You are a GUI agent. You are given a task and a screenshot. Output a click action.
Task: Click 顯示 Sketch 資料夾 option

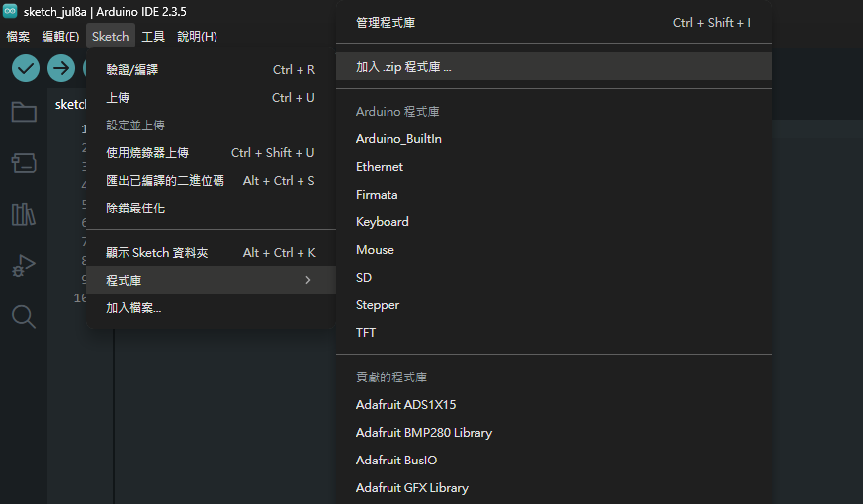tap(211, 253)
